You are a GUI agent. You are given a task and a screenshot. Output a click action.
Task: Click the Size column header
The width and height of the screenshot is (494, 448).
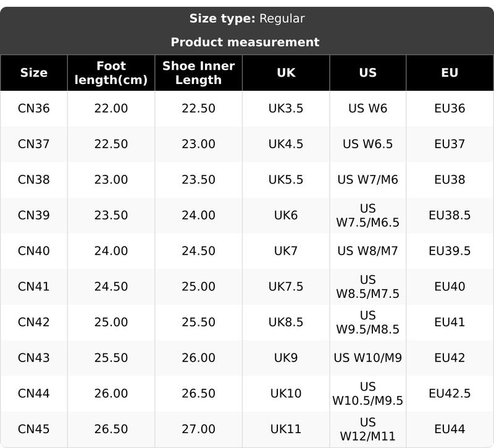click(33, 73)
